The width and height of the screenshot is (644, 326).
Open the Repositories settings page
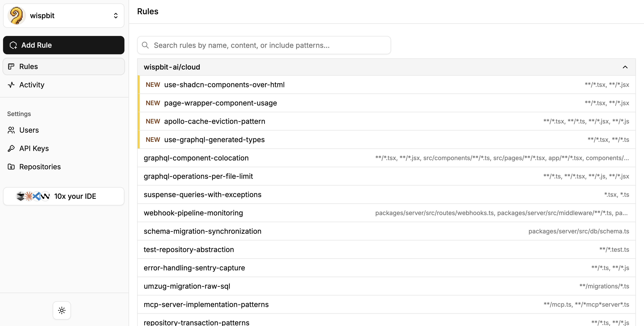(x=40, y=167)
